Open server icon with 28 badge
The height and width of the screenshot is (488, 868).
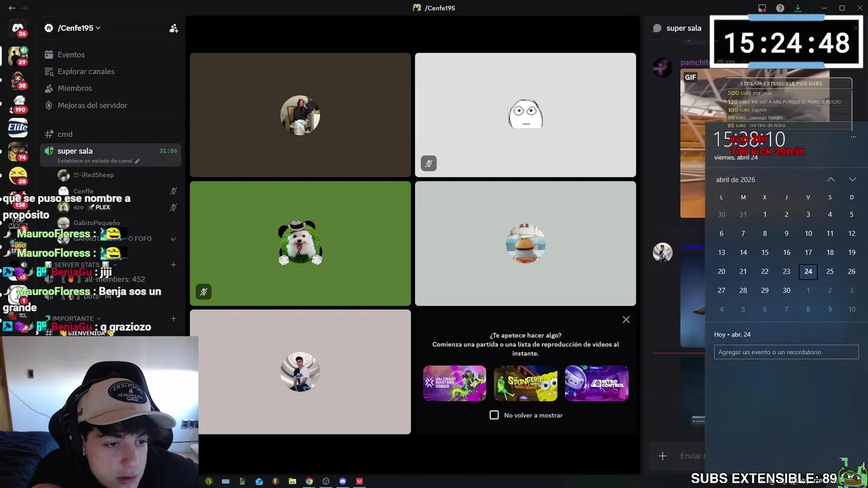pyautogui.click(x=18, y=176)
